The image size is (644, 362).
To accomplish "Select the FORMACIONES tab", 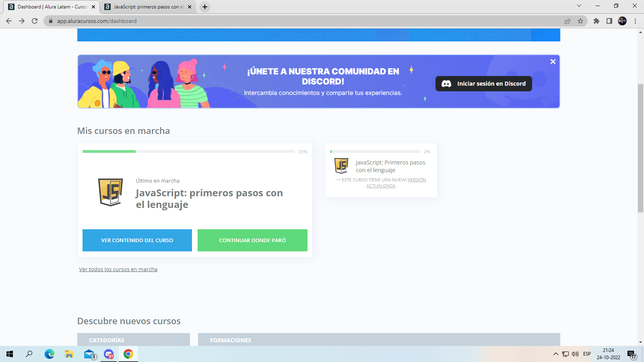I will pyautogui.click(x=379, y=340).
